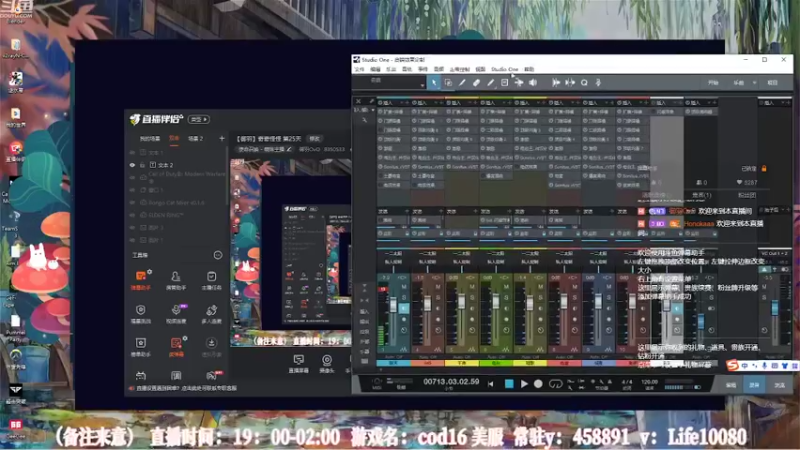Adjust the main output blue fader at right

(775, 307)
